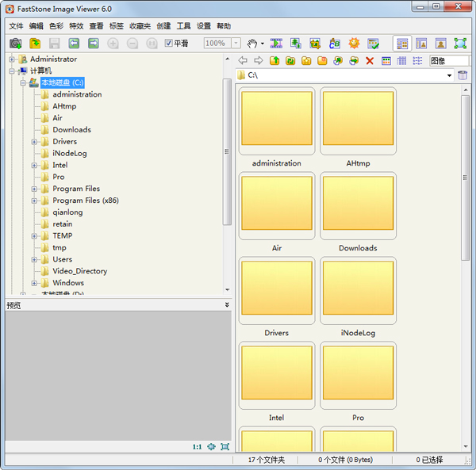Open the 色彩 menu
476x470 pixels.
56,26
